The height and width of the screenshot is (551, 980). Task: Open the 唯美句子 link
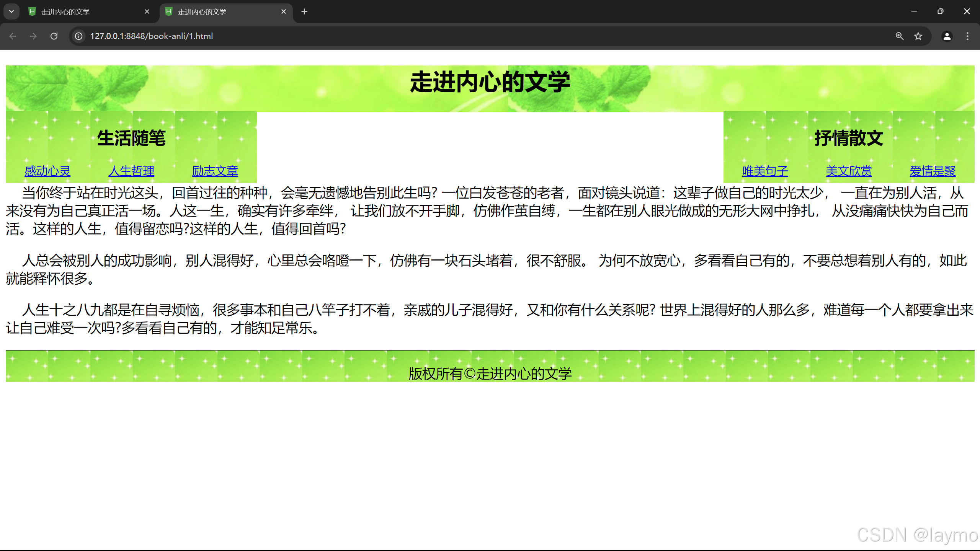pos(765,171)
